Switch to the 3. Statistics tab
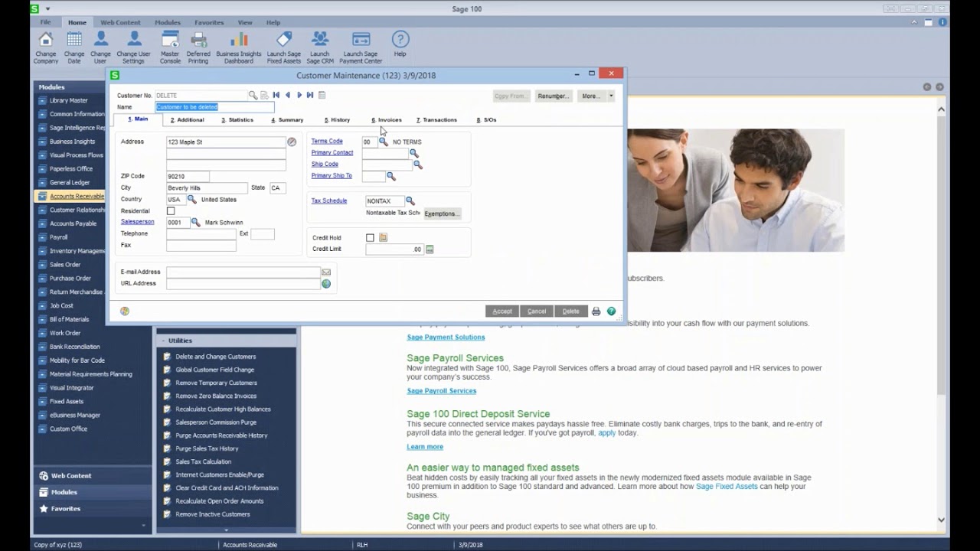The image size is (980, 551). pos(237,119)
